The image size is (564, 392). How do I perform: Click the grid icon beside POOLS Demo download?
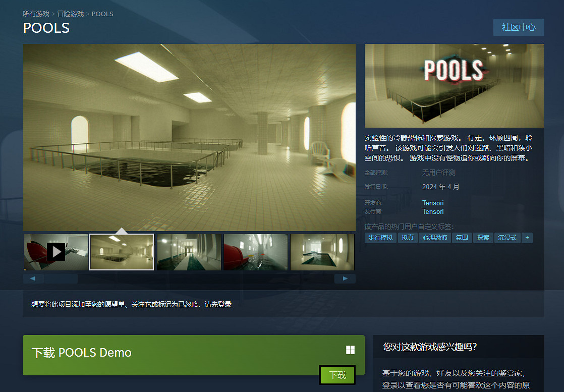[350, 349]
